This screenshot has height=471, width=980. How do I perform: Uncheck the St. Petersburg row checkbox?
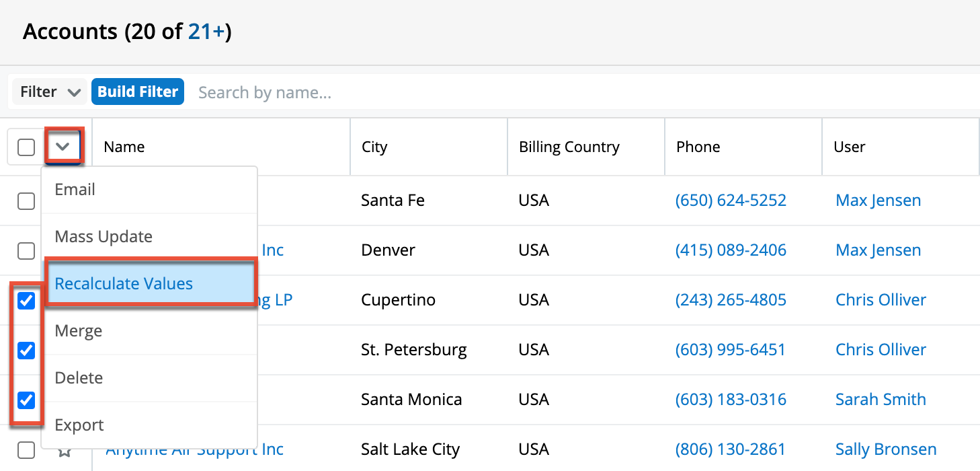[x=26, y=351]
